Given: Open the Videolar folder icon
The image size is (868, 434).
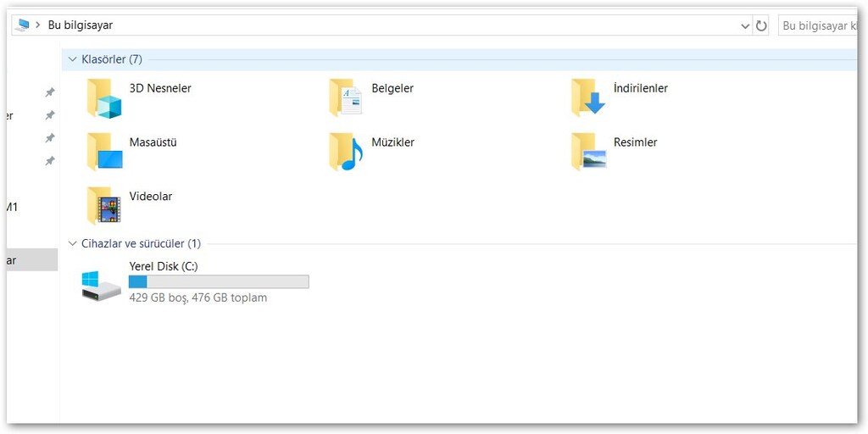Looking at the screenshot, I should pyautogui.click(x=104, y=205).
